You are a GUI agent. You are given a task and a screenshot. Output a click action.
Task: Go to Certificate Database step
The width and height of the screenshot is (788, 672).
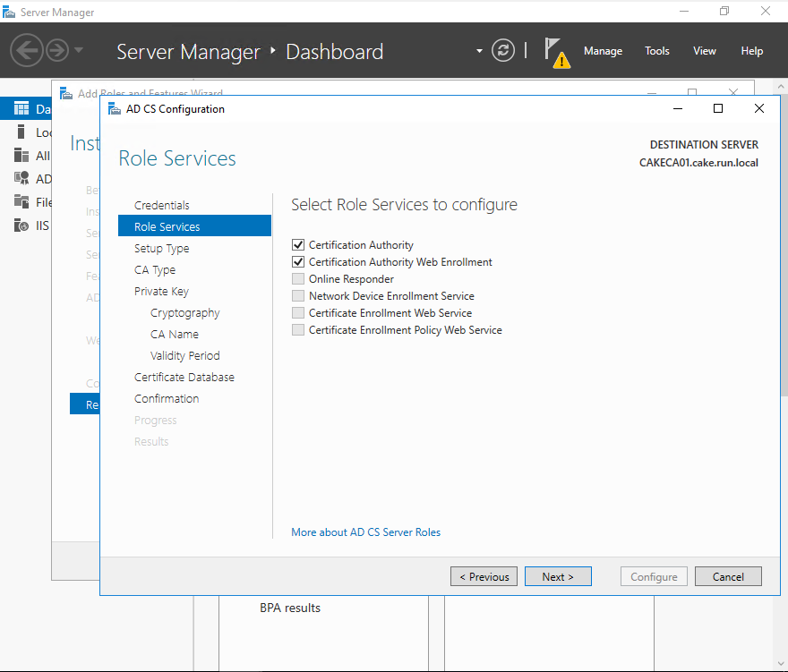click(184, 378)
